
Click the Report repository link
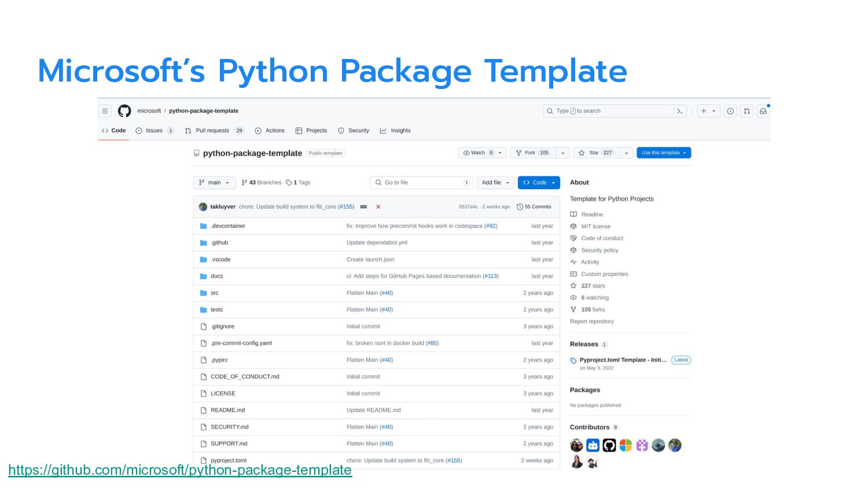click(x=592, y=321)
